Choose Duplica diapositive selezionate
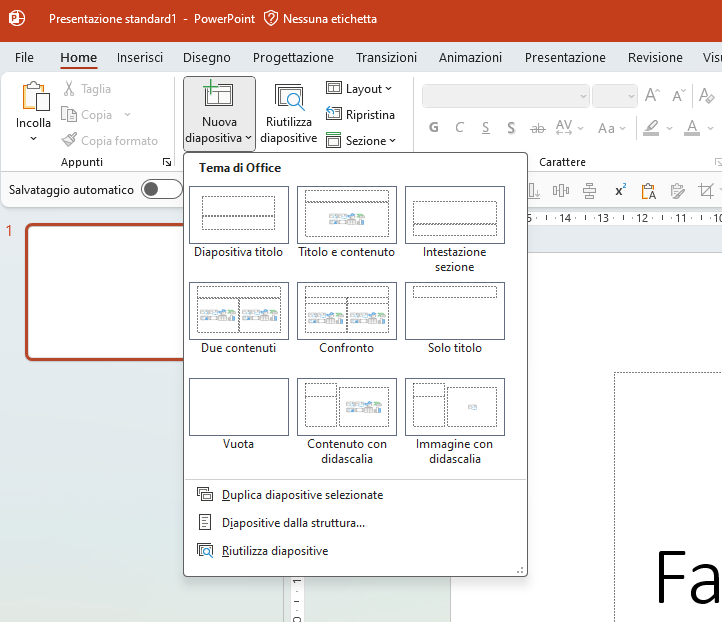 302,495
